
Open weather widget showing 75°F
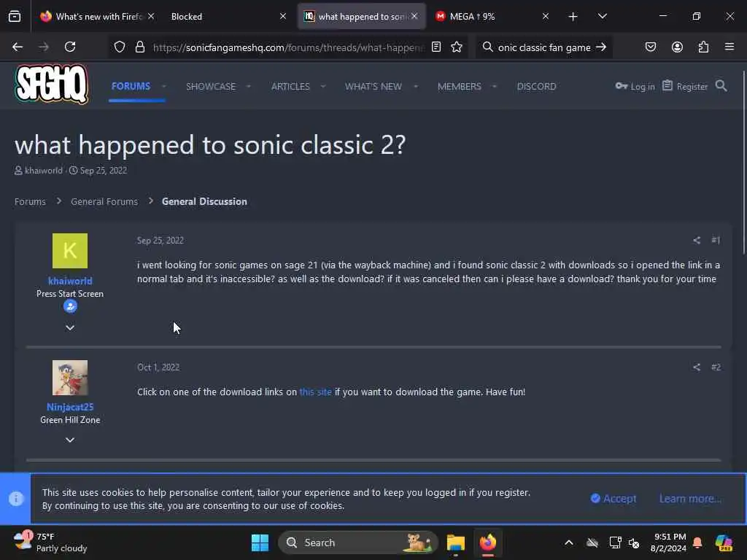50,542
